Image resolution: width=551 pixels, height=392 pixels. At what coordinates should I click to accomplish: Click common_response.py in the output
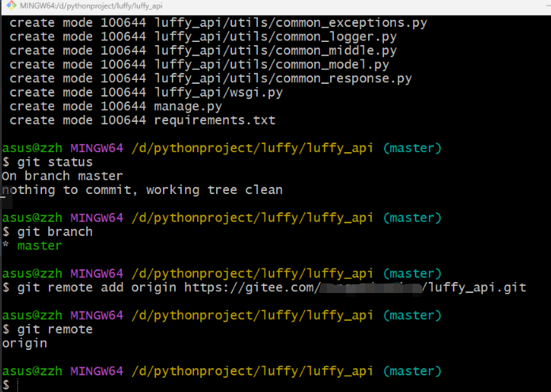tap(344, 78)
